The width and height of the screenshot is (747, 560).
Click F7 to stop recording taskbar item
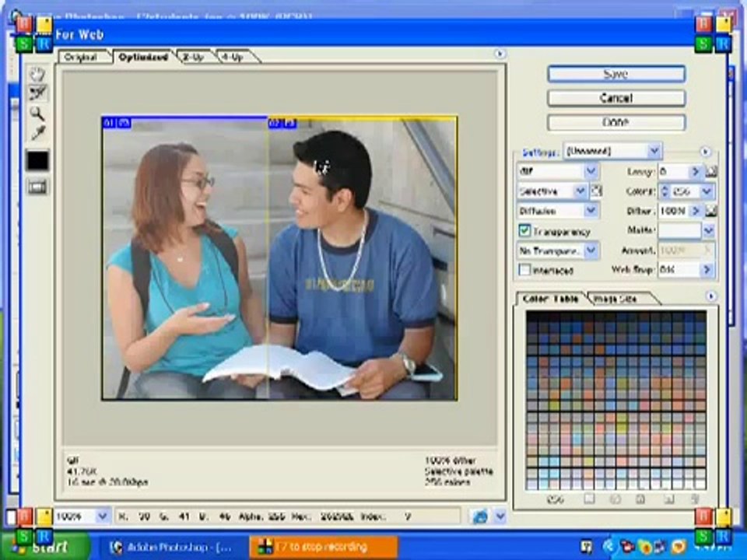point(324,547)
